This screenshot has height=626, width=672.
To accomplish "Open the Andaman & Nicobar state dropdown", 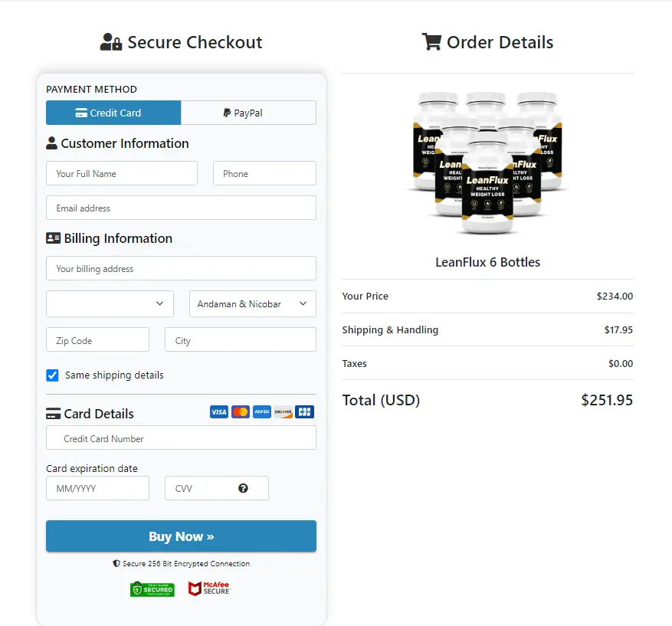I will click(252, 303).
